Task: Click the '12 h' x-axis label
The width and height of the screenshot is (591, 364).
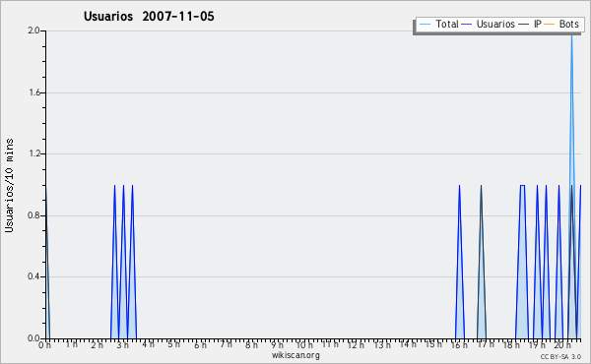Action: coord(356,345)
